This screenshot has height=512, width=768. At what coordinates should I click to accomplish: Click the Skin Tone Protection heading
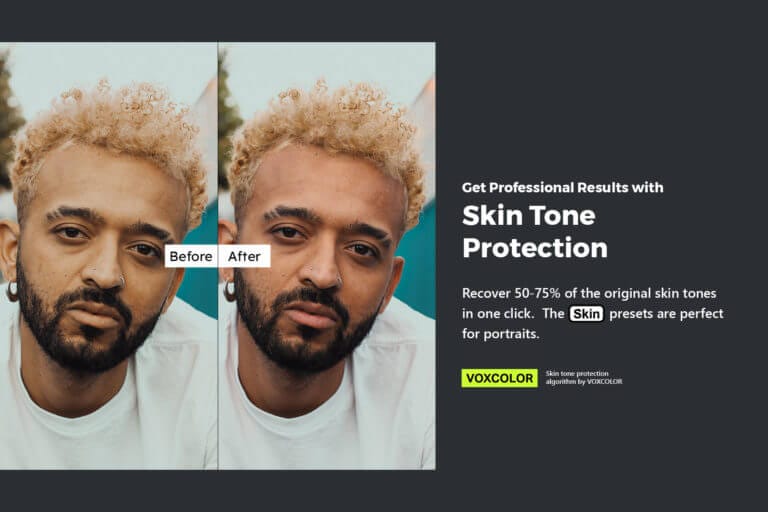coord(535,231)
